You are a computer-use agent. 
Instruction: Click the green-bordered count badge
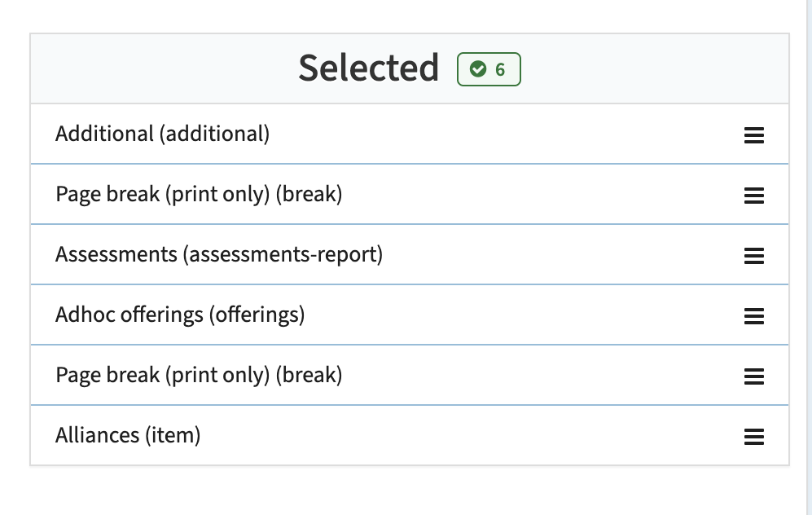coord(489,69)
